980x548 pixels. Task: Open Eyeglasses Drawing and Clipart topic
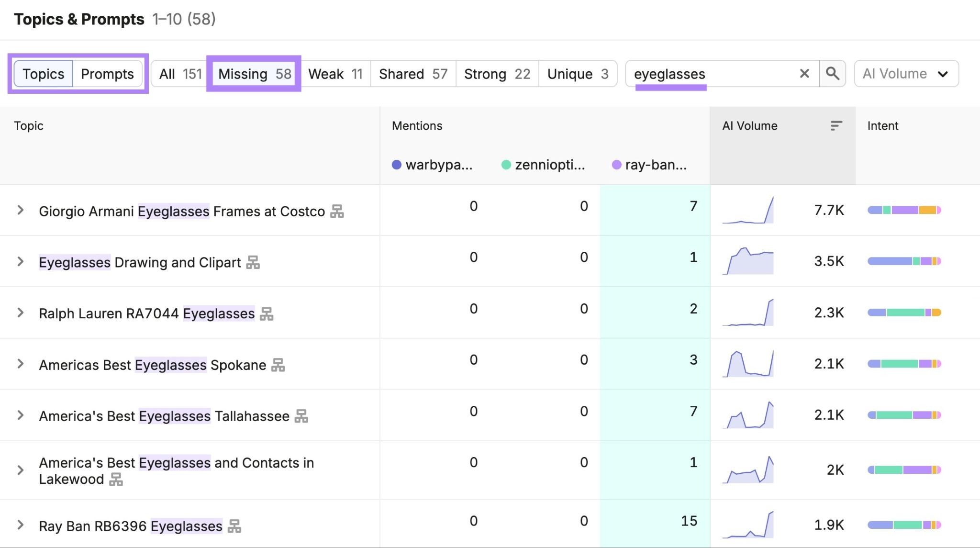click(140, 262)
